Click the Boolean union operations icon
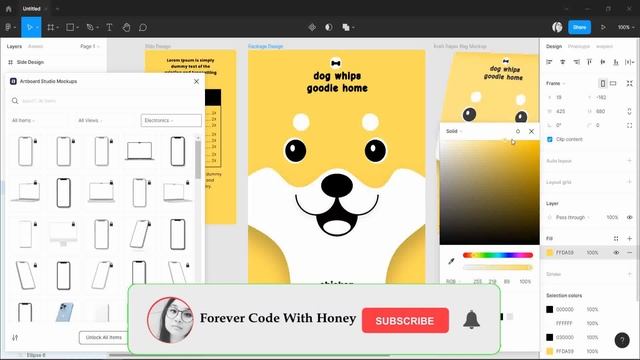The width and height of the screenshot is (640, 360). (346, 27)
